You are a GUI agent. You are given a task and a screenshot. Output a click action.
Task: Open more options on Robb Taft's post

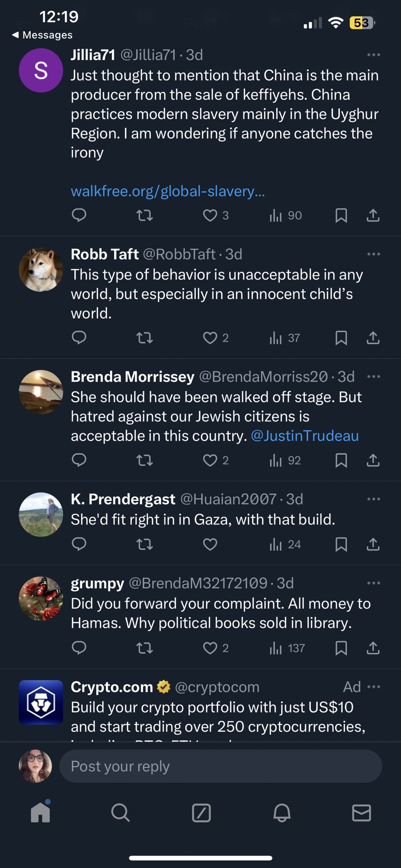tap(373, 254)
